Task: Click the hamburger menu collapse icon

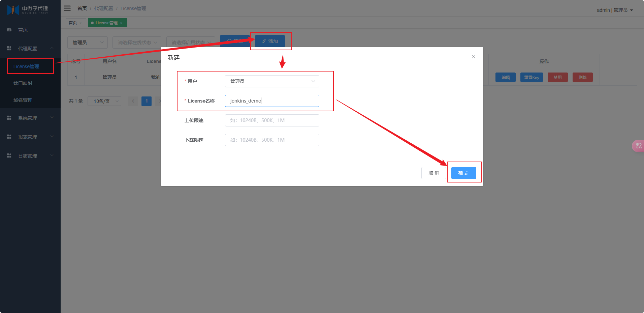Action: click(67, 8)
